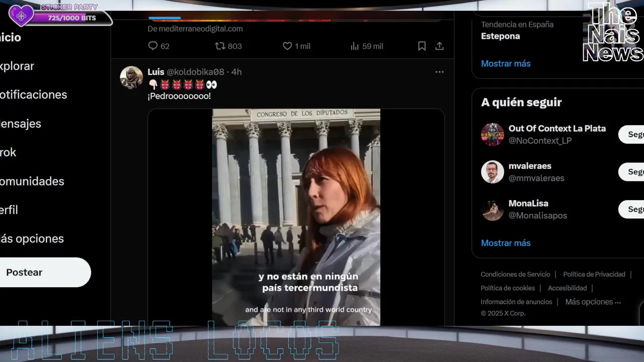Viewport: 644px width, 362px height.
Task: Open Mensajes in sidebar
Action: point(20,123)
